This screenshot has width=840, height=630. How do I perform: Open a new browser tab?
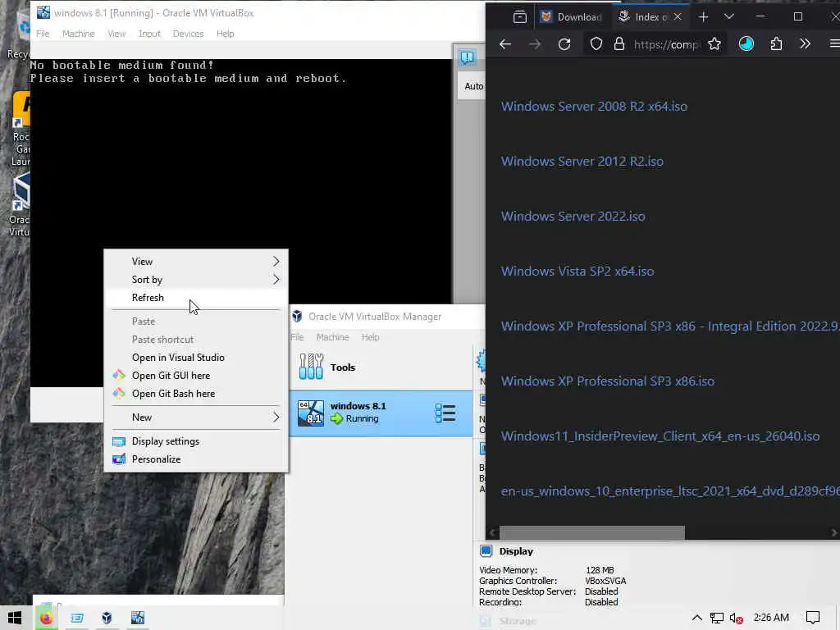coord(703,17)
